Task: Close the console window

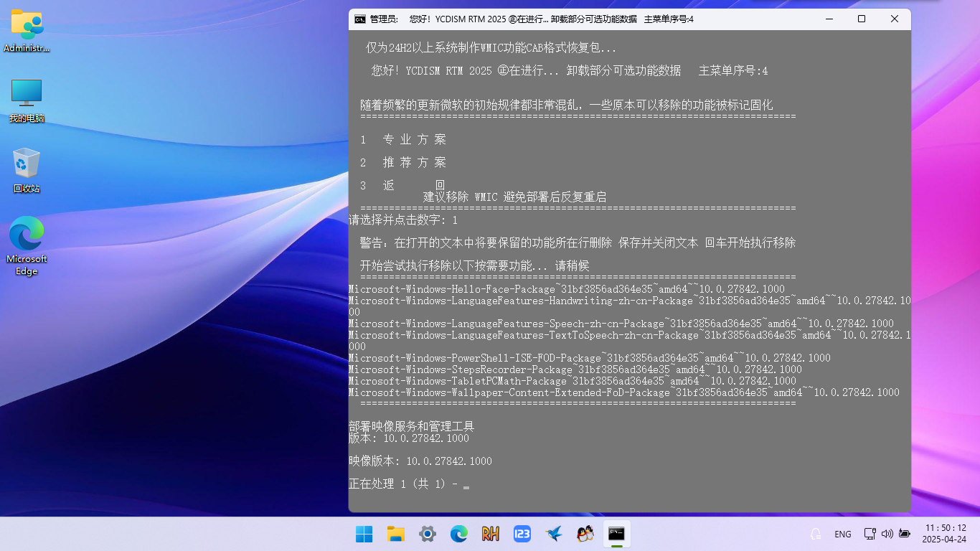Action: point(895,19)
